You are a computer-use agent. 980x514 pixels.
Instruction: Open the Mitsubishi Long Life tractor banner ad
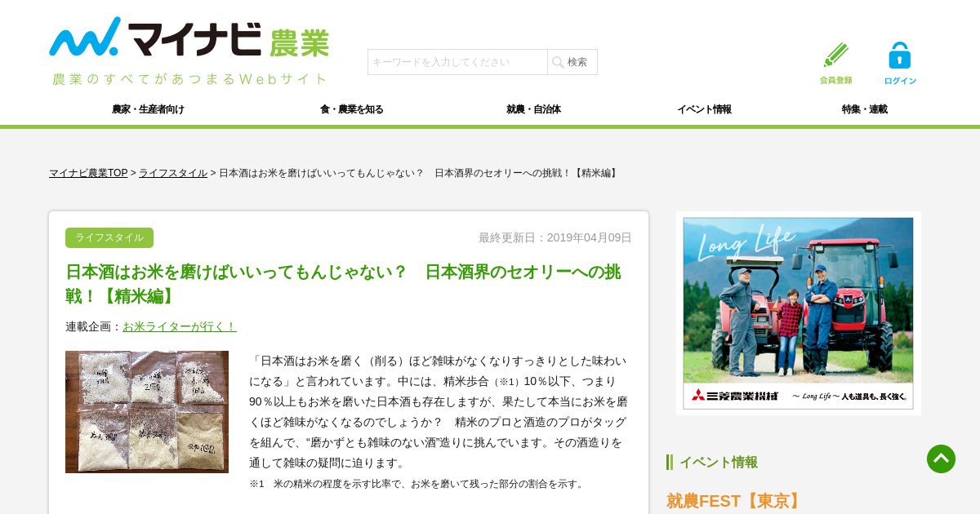pyautogui.click(x=799, y=313)
